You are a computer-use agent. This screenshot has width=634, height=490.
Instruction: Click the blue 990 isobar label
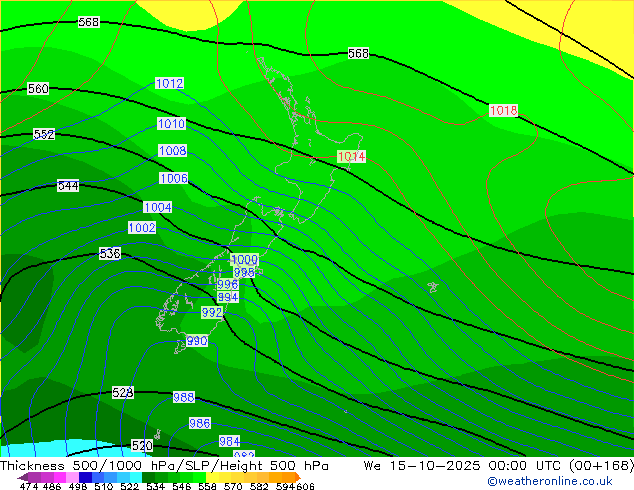[197, 341]
